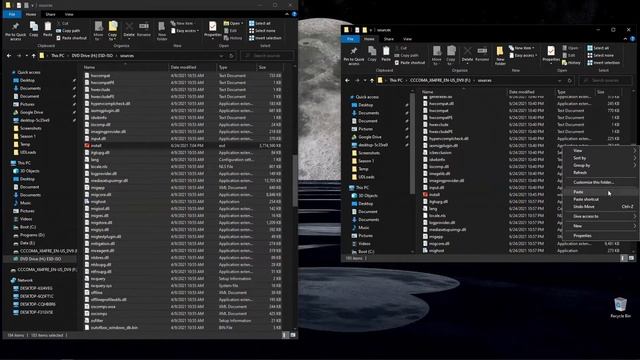
Task: Click the Copy icon in right window ribbon
Action: coord(372,54)
